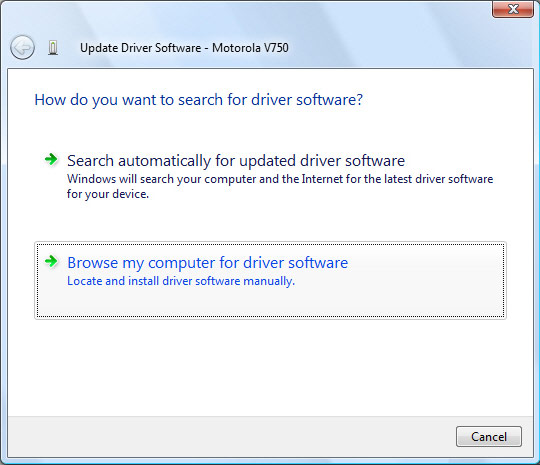The image size is (540, 465).
Task: Click the Motorola V750 device icon in title
Action: pos(53,48)
